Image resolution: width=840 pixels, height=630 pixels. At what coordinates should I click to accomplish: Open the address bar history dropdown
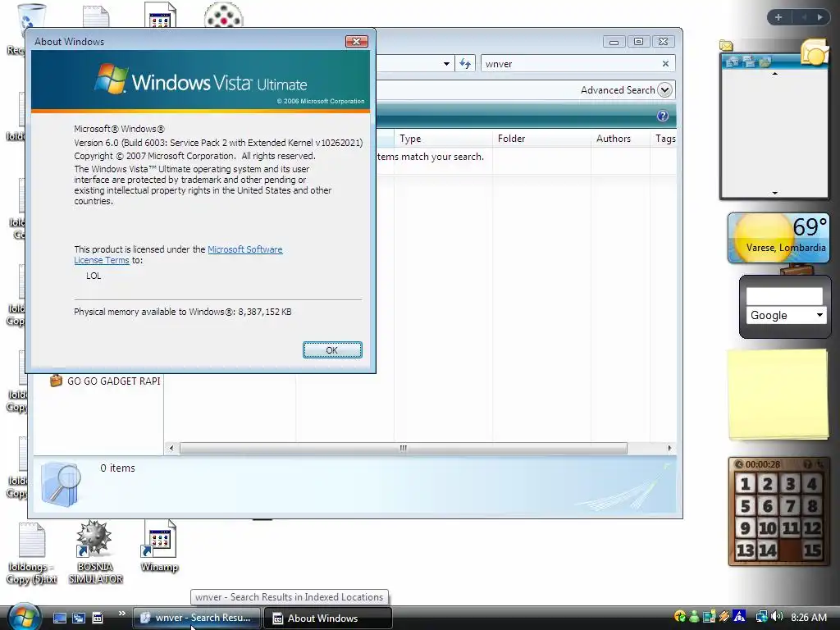pos(446,64)
